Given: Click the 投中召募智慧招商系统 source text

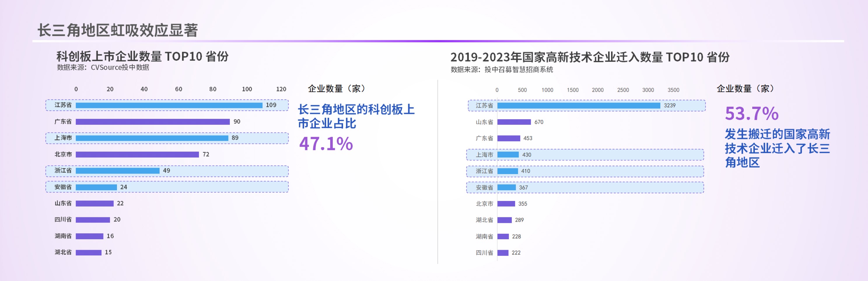Looking at the screenshot, I should coord(519,70).
